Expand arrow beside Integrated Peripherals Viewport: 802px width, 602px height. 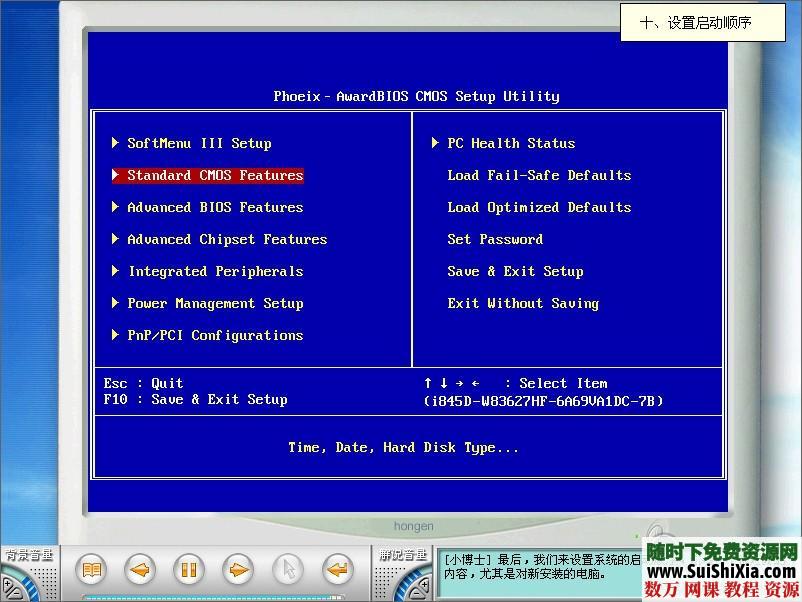(116, 271)
